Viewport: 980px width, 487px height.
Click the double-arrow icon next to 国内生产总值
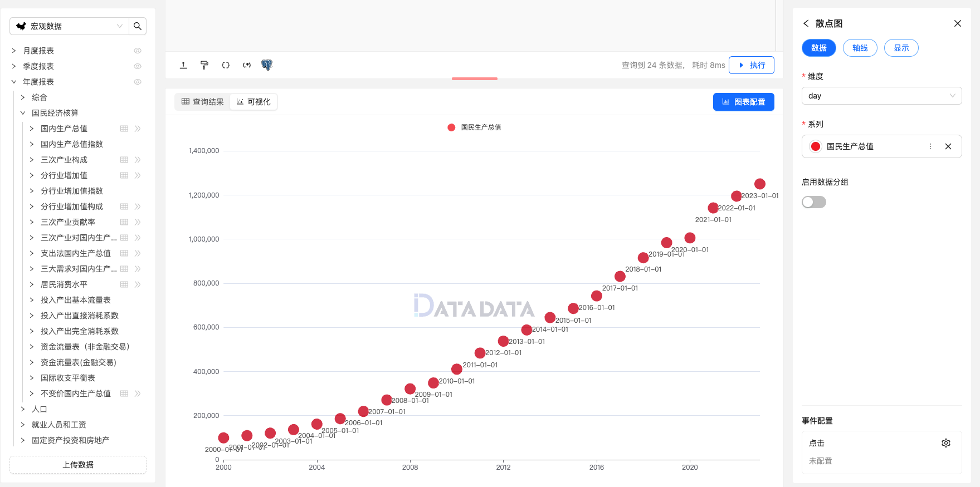pyautogui.click(x=138, y=129)
